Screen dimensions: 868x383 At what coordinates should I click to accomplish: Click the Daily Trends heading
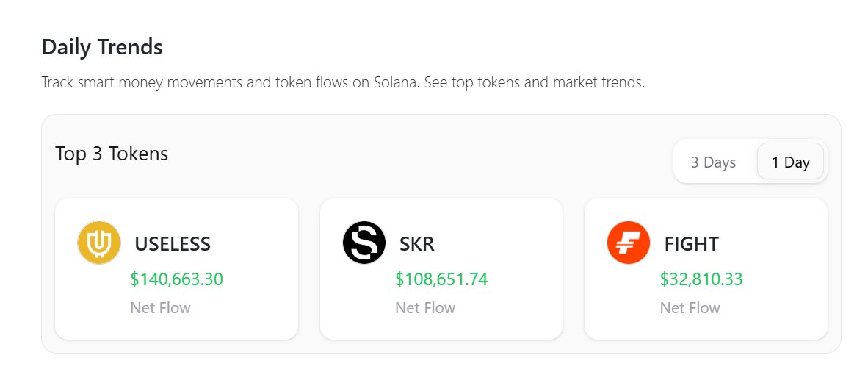click(102, 47)
